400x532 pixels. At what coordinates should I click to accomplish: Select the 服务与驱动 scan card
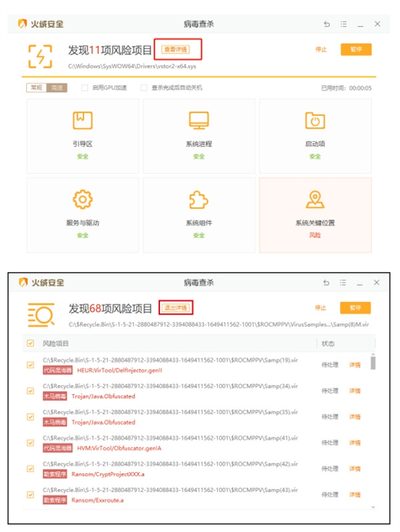pyautogui.click(x=83, y=215)
